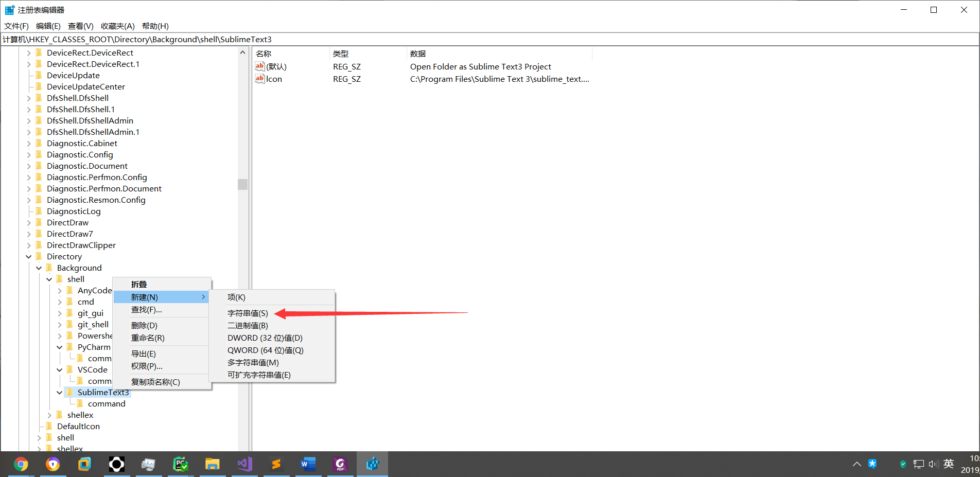
Task: Choose 删除(D) in the context menu
Action: tap(162, 325)
